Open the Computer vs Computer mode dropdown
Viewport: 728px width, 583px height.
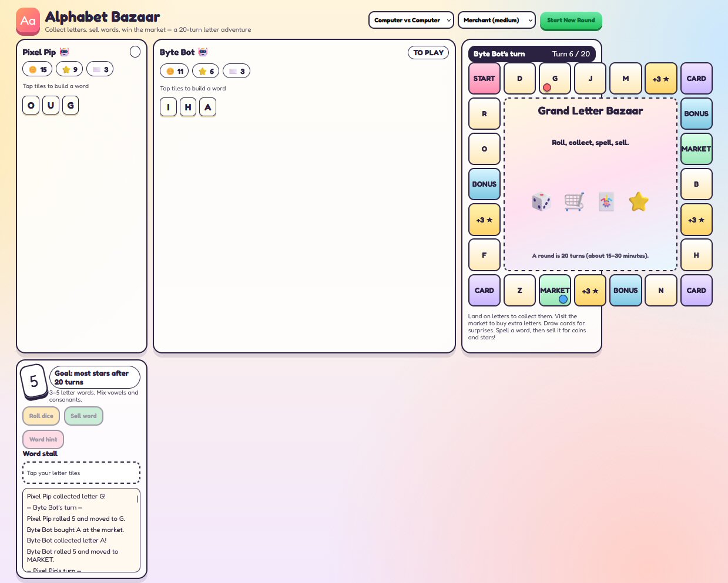pos(411,20)
